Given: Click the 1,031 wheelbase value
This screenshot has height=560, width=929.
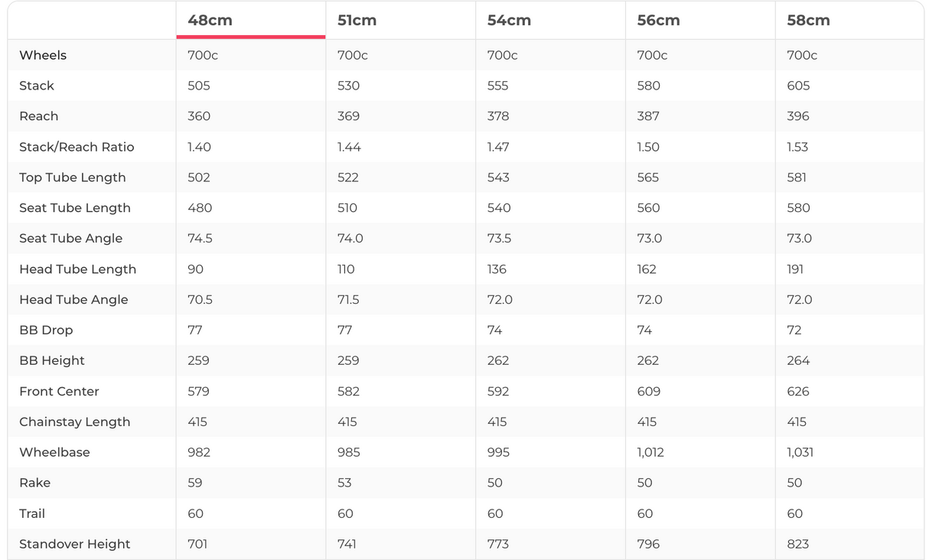Looking at the screenshot, I should (x=800, y=453).
